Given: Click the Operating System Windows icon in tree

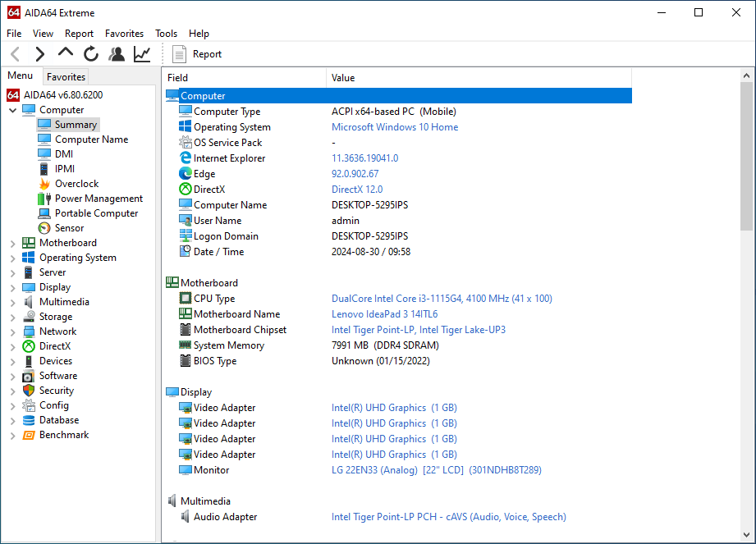Looking at the screenshot, I should coord(29,258).
